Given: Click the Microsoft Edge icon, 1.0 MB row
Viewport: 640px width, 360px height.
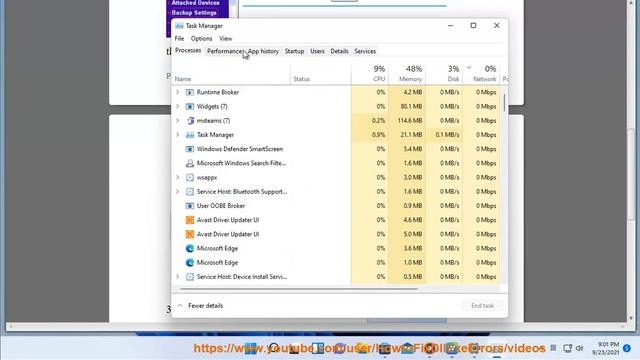Looking at the screenshot, I should [190, 262].
